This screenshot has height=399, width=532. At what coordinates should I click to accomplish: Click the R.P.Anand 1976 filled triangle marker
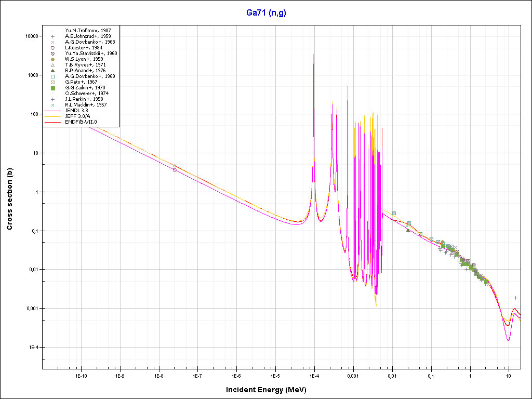[x=52, y=71]
